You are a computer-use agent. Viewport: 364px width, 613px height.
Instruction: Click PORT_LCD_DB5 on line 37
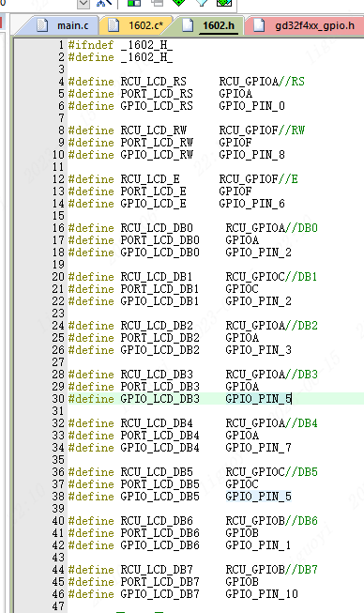click(160, 484)
